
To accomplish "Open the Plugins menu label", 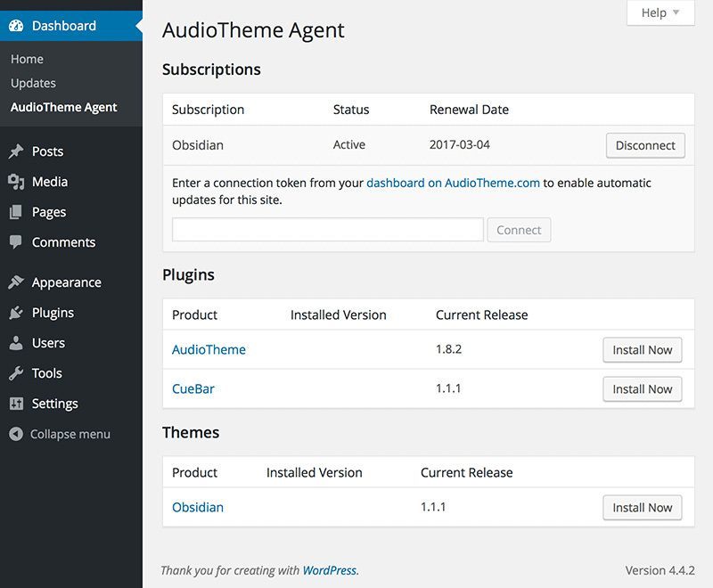I will pos(53,313).
